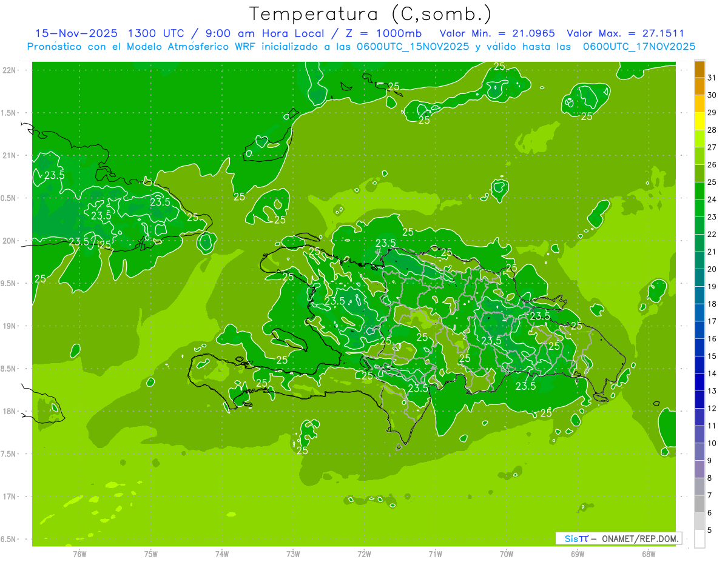
Task: Click the '68W' longitude axis label
Action: click(649, 554)
